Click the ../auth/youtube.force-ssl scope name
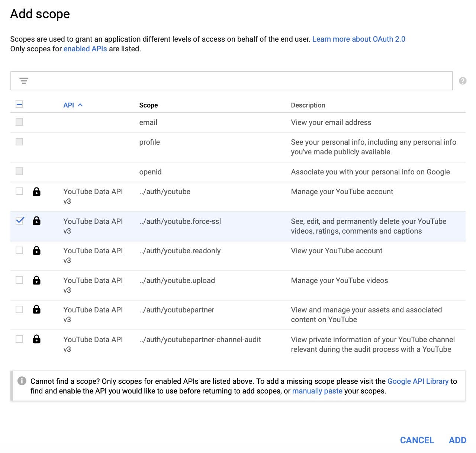476x453 pixels. 180,221
